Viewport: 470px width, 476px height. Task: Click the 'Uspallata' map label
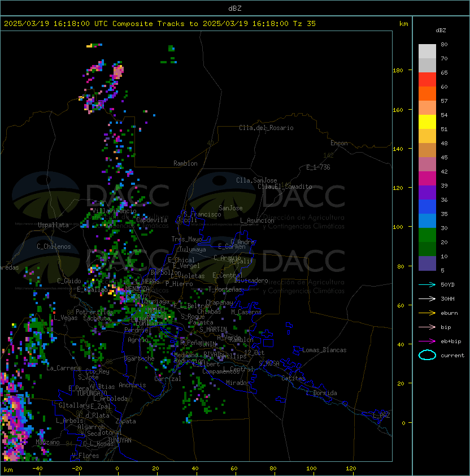53,225
